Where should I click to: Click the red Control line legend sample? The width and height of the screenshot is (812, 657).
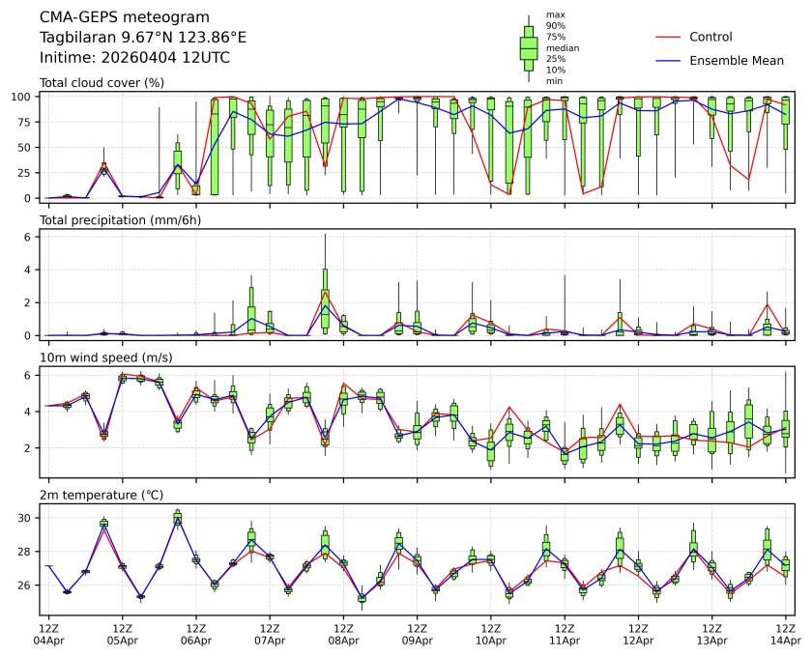[668, 37]
